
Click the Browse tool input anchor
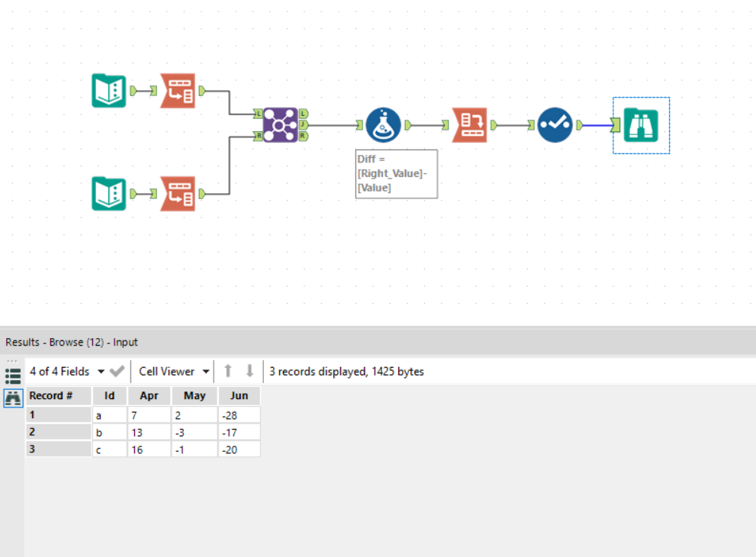point(615,125)
